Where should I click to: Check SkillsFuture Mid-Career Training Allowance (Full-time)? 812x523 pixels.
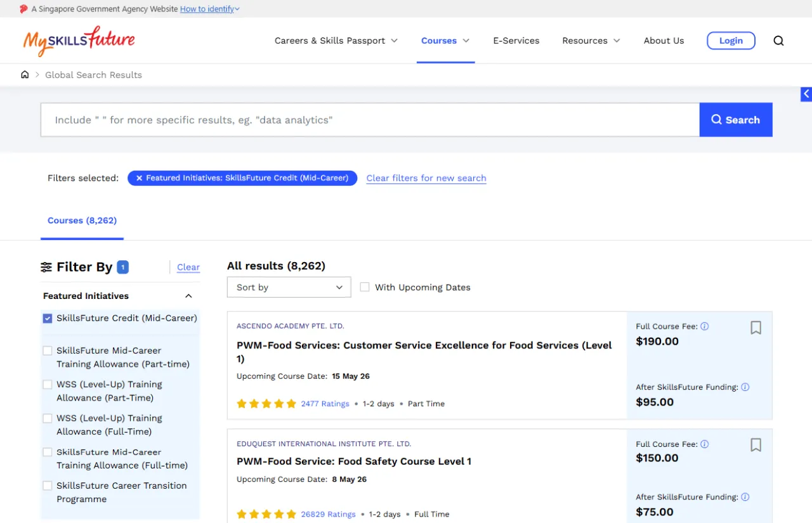(x=48, y=452)
